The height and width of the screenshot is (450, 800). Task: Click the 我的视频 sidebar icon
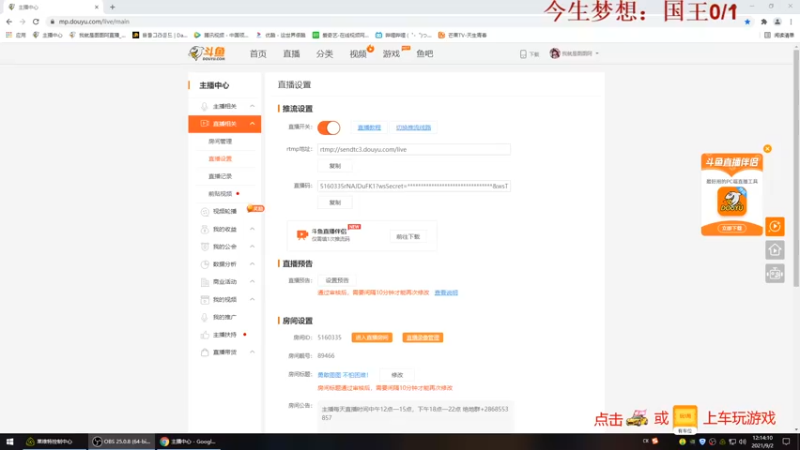point(205,299)
